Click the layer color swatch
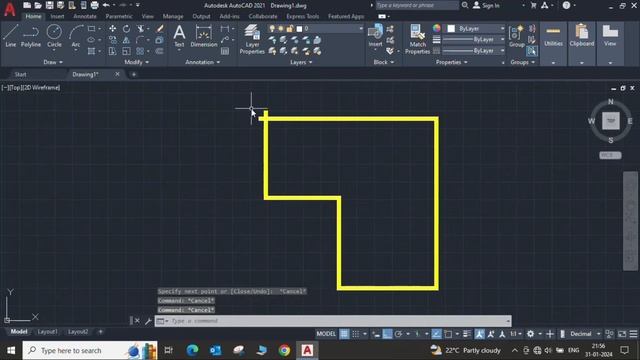 tap(299, 29)
